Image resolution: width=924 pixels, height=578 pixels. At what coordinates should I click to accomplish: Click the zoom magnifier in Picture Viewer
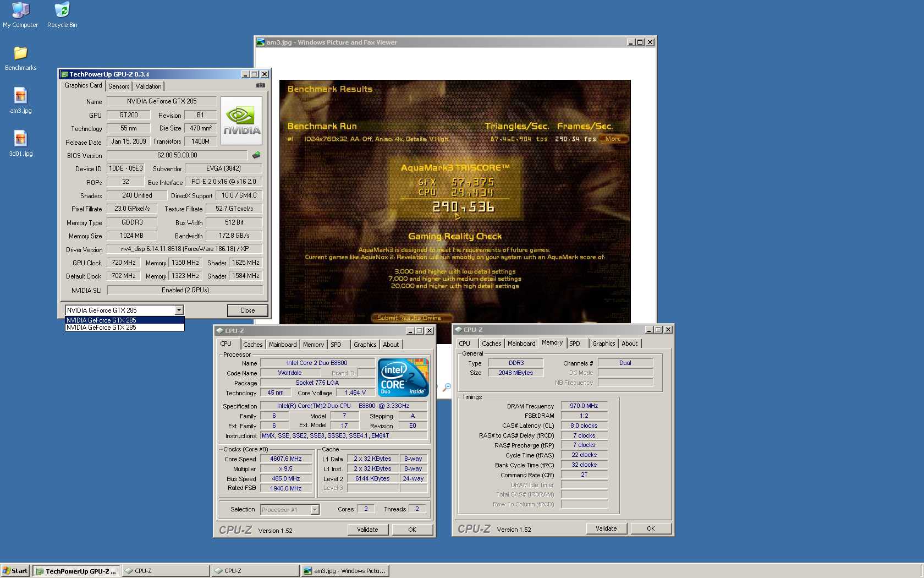pyautogui.click(x=447, y=388)
